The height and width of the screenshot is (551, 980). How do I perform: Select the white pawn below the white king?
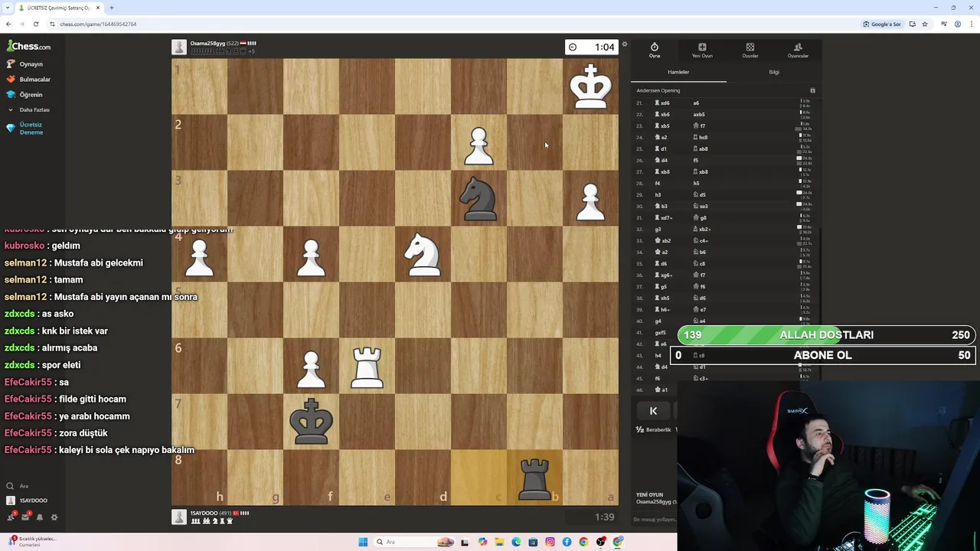point(590,201)
